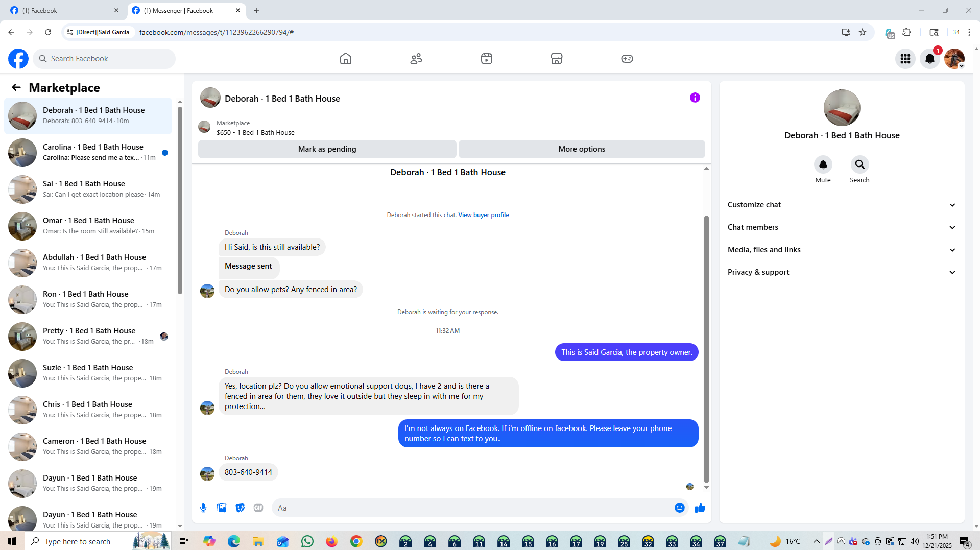Open the Facebook Home icon
The image size is (980, 550).
(x=346, y=59)
